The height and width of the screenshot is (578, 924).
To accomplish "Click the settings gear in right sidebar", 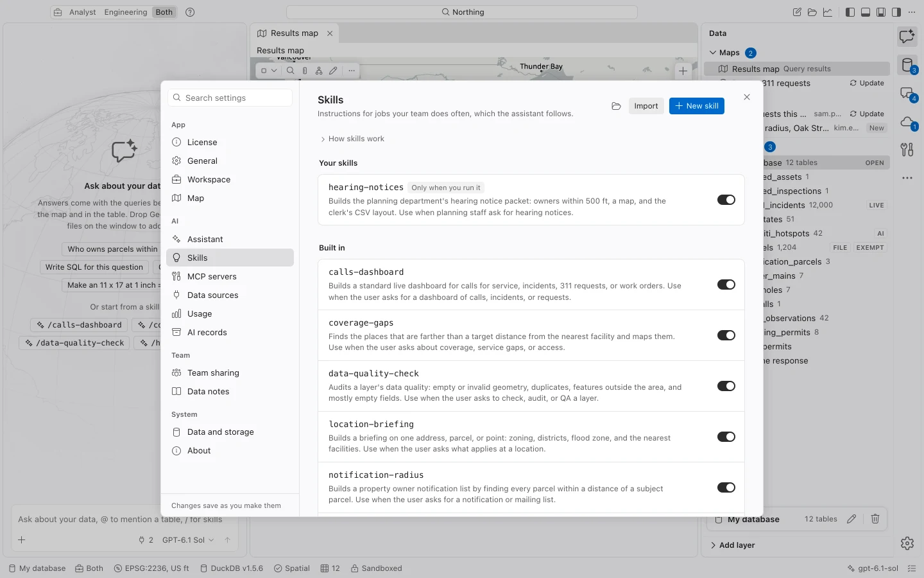I will click(x=907, y=543).
